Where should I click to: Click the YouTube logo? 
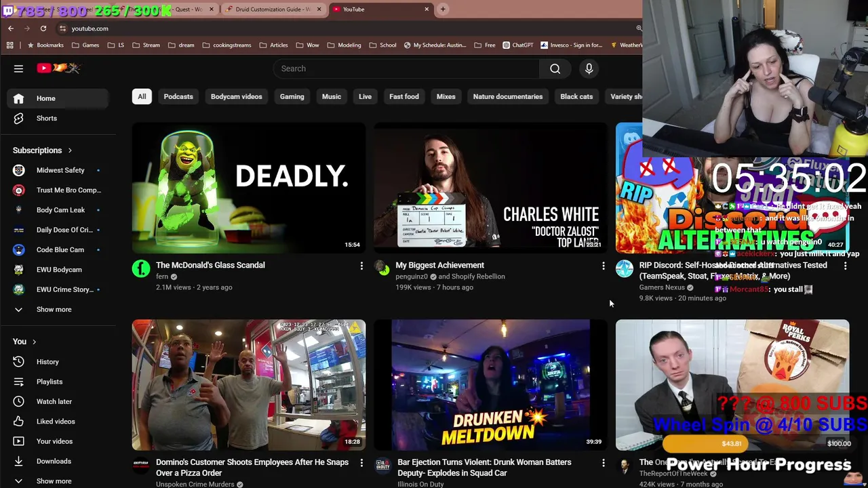(59, 68)
